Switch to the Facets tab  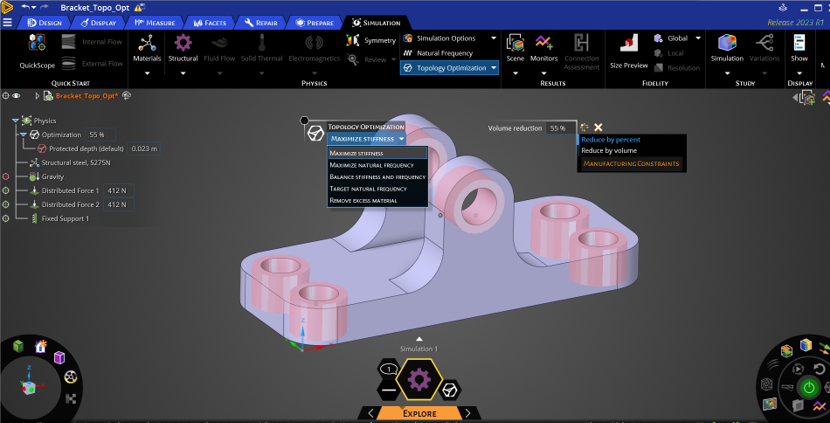tap(210, 23)
